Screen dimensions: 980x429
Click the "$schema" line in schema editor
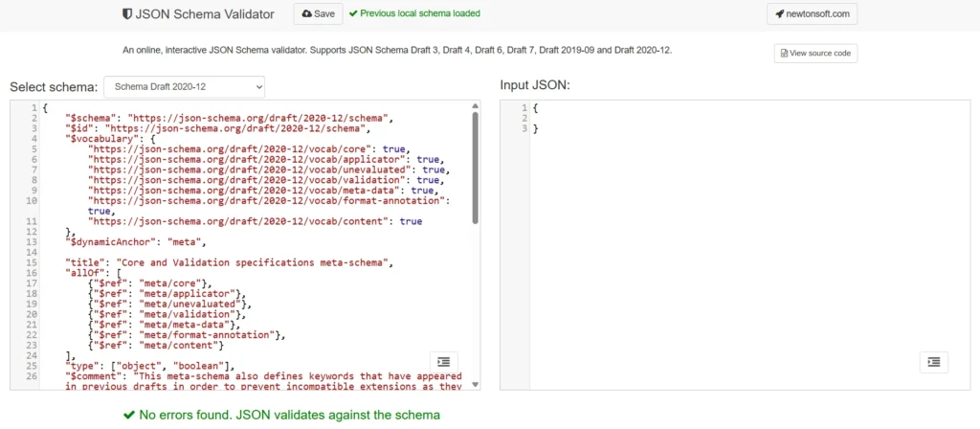tap(229, 118)
